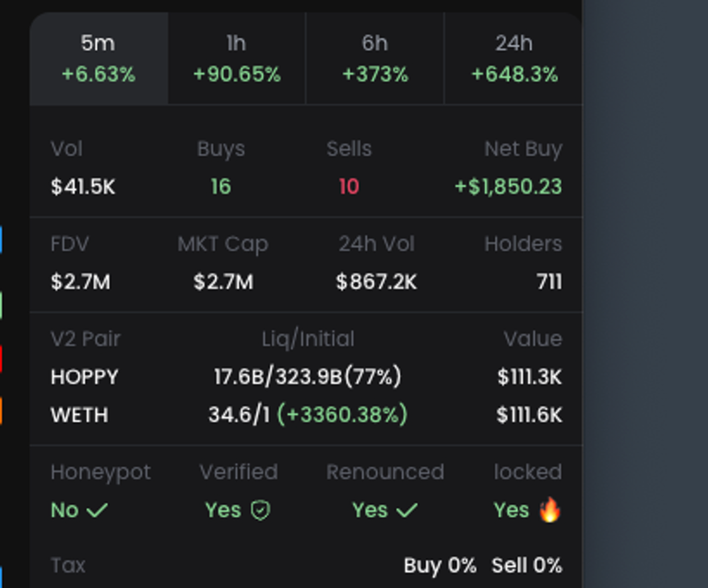Open the 6h price change tab
The image size is (708, 588).
click(375, 59)
